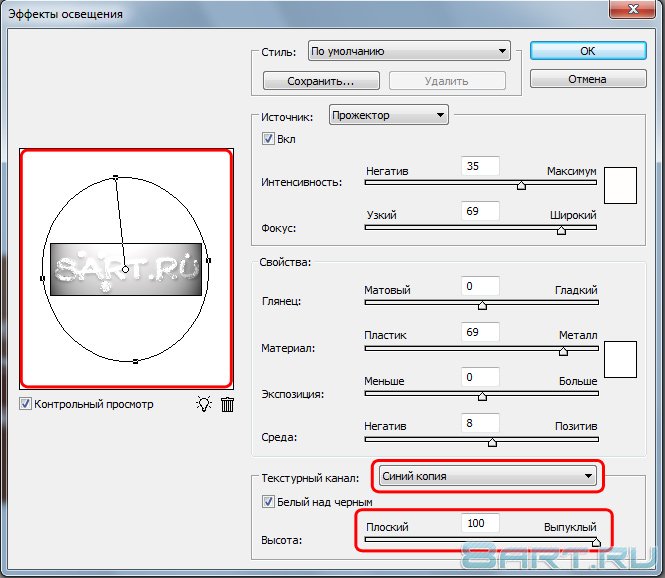The image size is (665, 578).
Task: Click the Материал value field
Action: [x=480, y=332]
